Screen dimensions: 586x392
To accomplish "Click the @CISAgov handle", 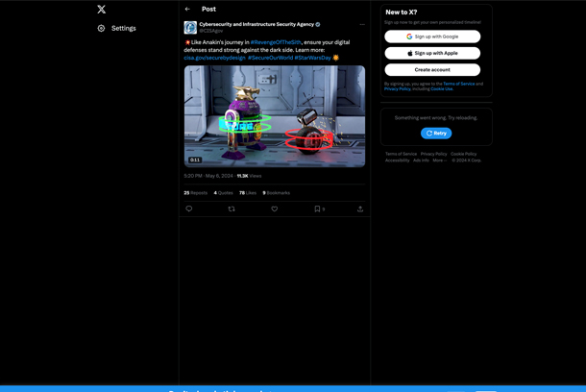I will coord(210,31).
